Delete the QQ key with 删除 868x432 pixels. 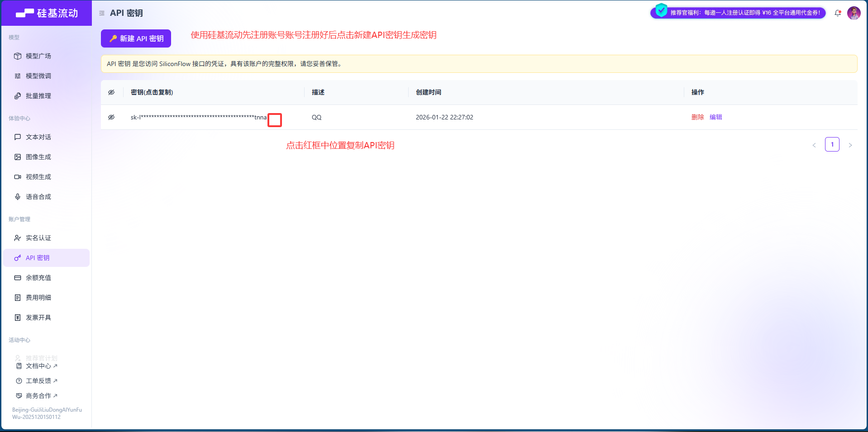pyautogui.click(x=697, y=117)
